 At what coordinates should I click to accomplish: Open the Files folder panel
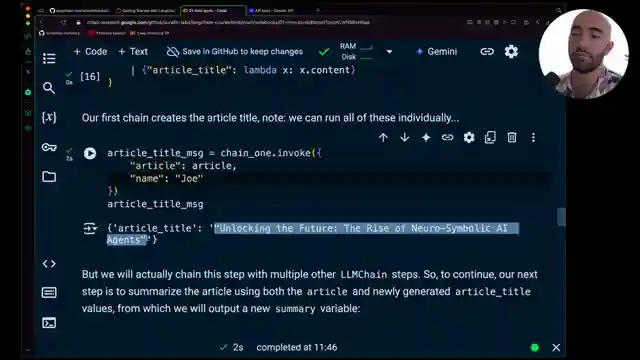(x=49, y=177)
